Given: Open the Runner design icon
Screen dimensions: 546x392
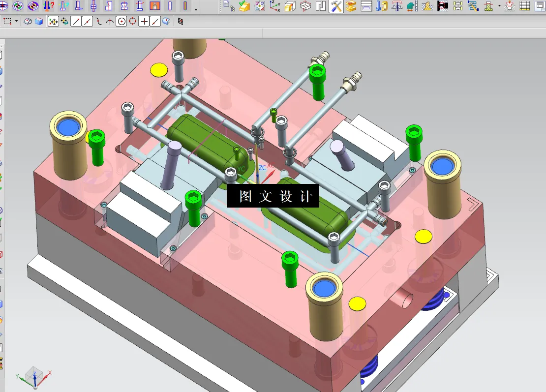Looking at the screenshot, I should click(458, 5).
